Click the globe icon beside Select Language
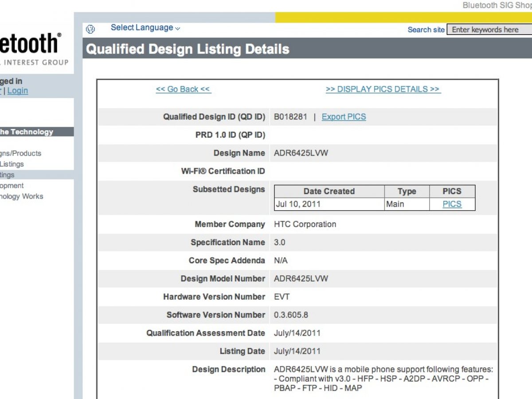 pos(90,30)
